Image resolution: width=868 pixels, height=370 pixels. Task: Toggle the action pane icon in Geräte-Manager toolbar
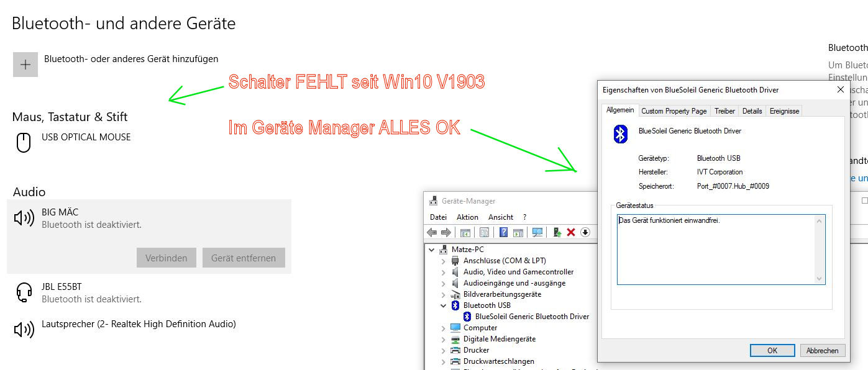[518, 232]
